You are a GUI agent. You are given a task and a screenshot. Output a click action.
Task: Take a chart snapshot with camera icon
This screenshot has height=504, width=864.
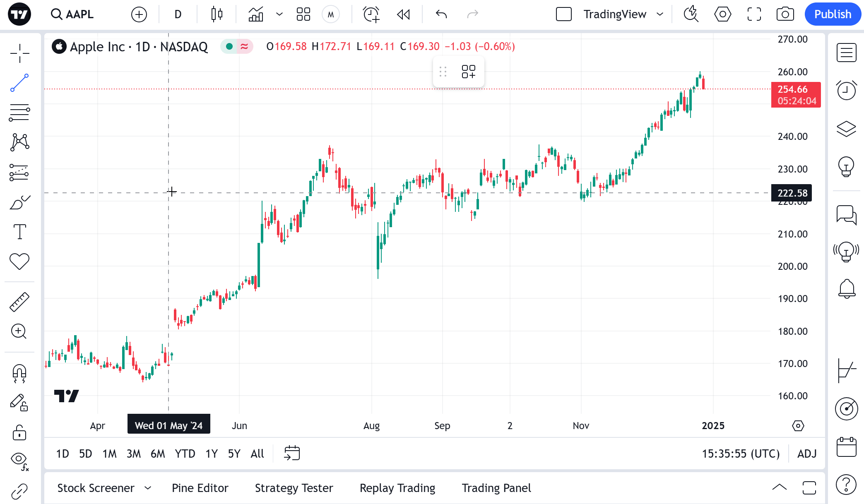click(x=785, y=14)
